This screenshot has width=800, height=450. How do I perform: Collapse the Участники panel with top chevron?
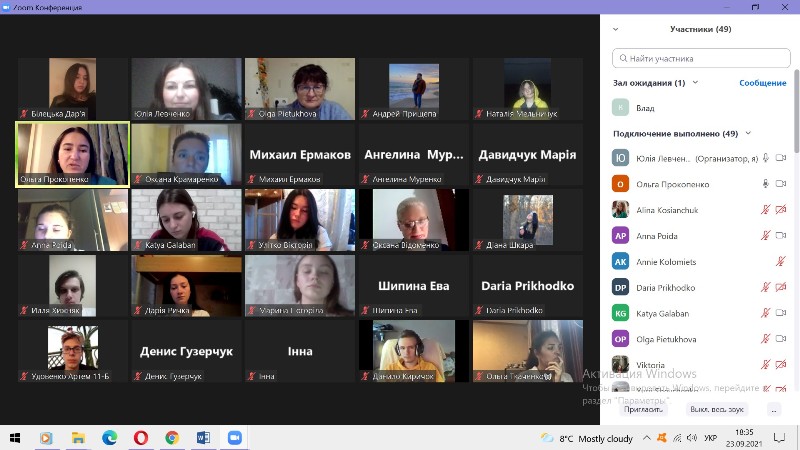coord(616,29)
